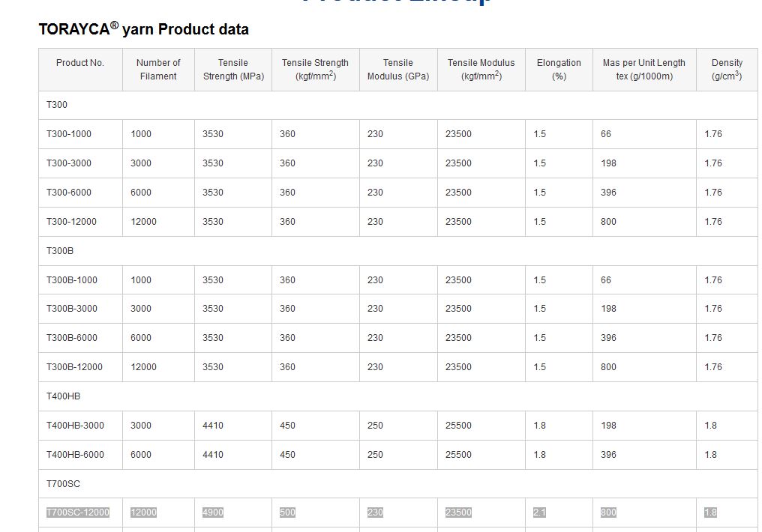Select the T300-1000 product cell
Screen dimensions: 762x532
point(69,134)
